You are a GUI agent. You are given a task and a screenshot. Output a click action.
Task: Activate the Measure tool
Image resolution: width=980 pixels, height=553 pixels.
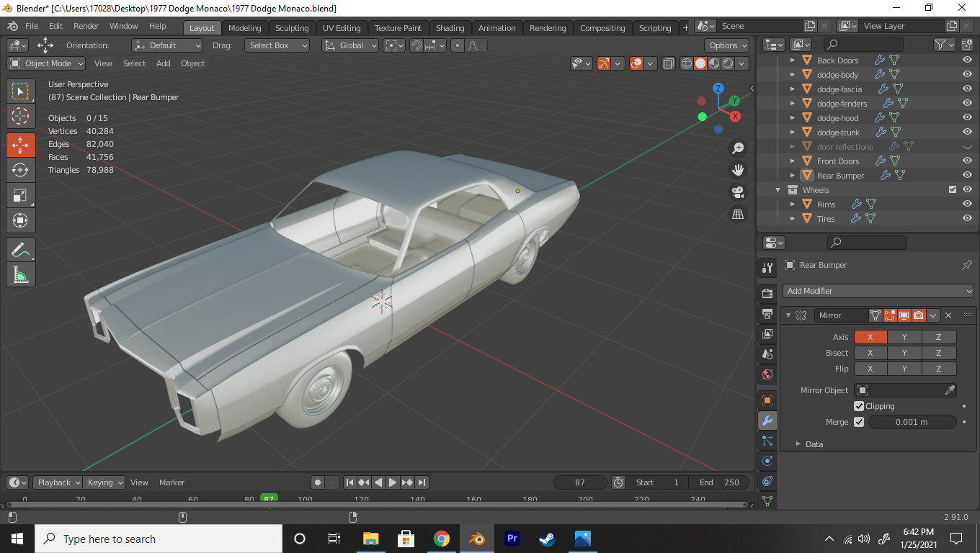click(x=20, y=275)
